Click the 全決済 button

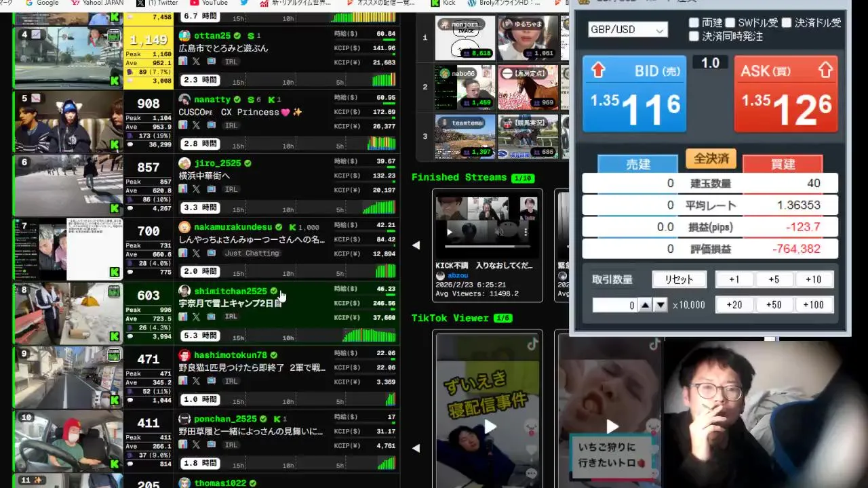(711, 159)
